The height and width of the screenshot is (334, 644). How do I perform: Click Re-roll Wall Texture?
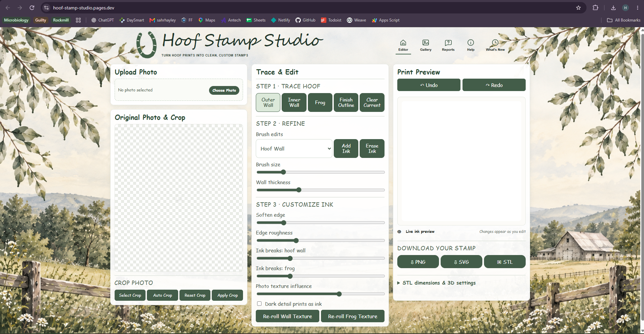coord(287,316)
